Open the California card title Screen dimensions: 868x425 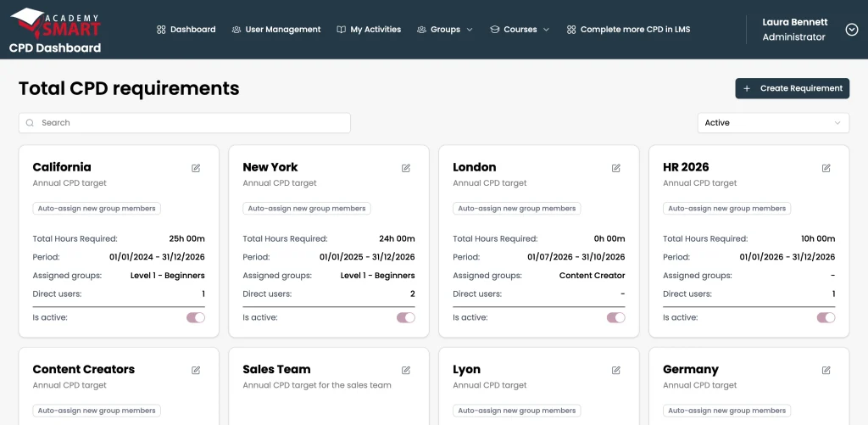[62, 167]
